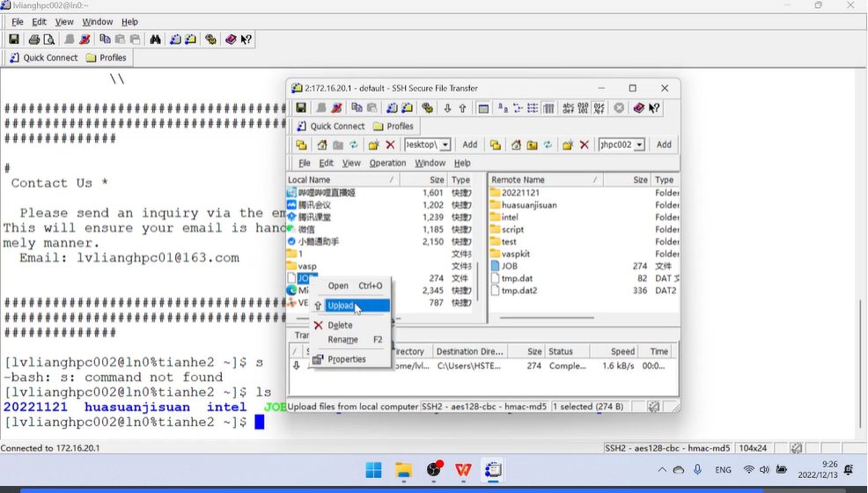Toggle the small icons view mode
The image size is (868, 493).
[518, 108]
